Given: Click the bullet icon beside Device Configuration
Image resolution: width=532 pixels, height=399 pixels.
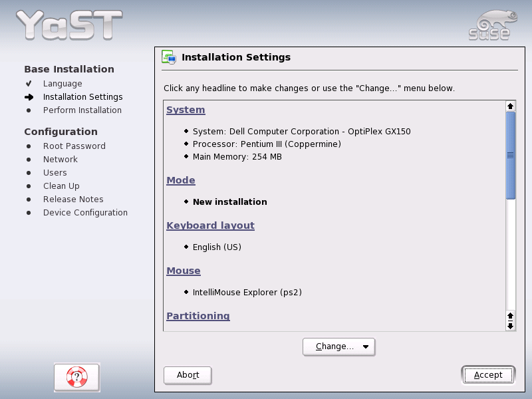Looking at the screenshot, I should click(27, 212).
